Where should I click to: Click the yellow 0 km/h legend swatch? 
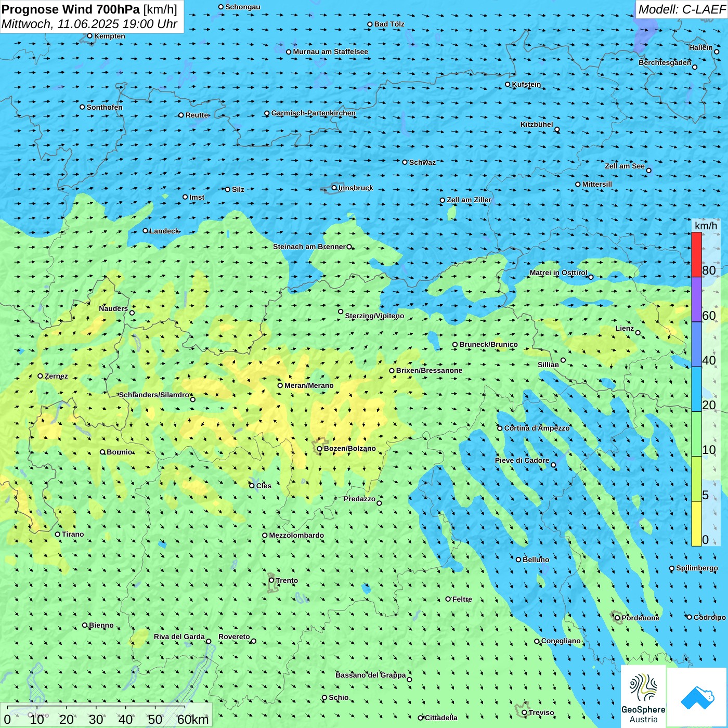[x=696, y=524]
